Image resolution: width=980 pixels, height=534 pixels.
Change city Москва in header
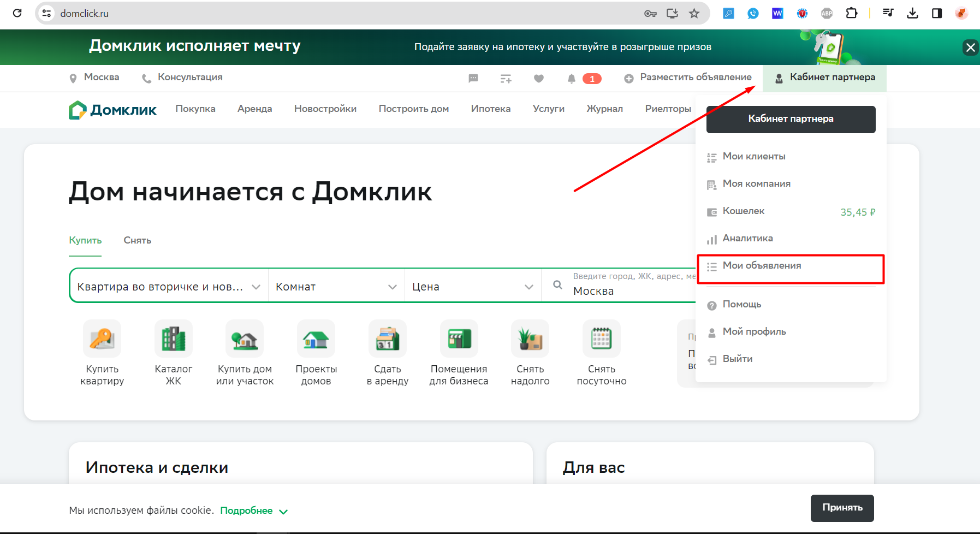(94, 78)
